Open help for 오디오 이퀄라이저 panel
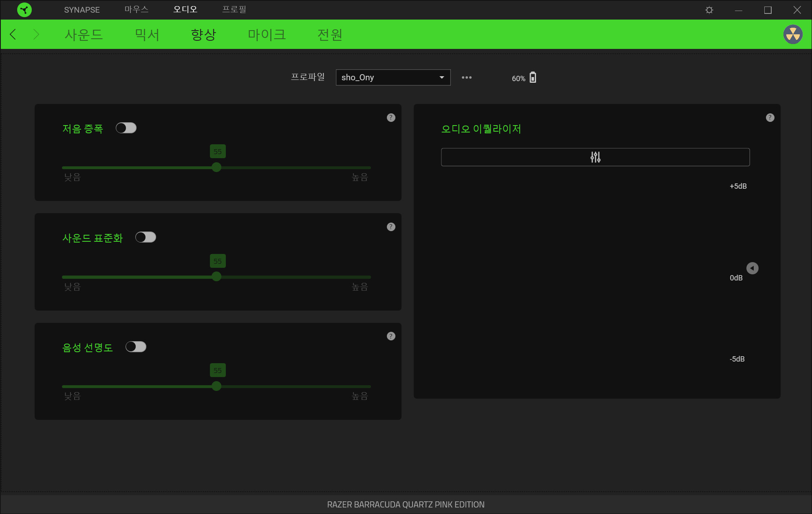 [x=770, y=117]
